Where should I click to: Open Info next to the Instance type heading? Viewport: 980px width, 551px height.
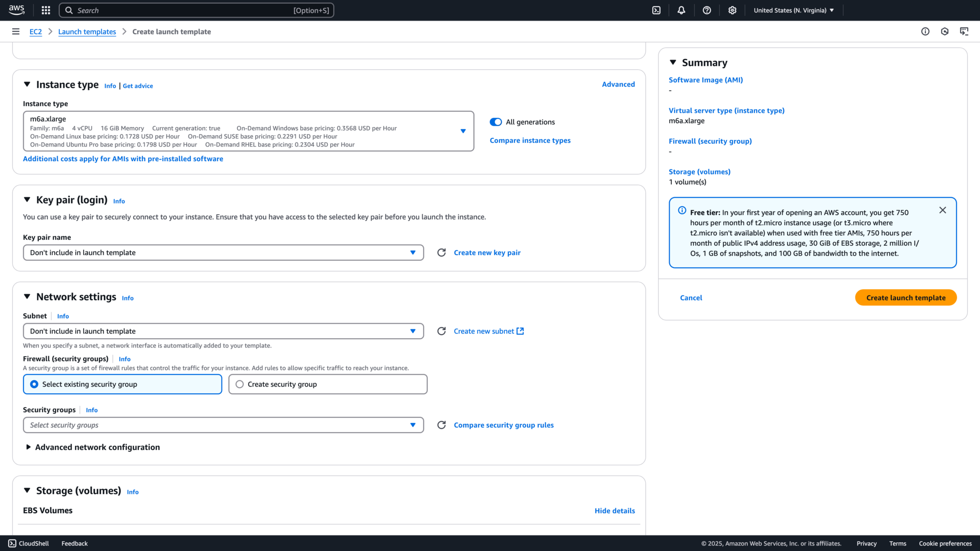tap(110, 86)
